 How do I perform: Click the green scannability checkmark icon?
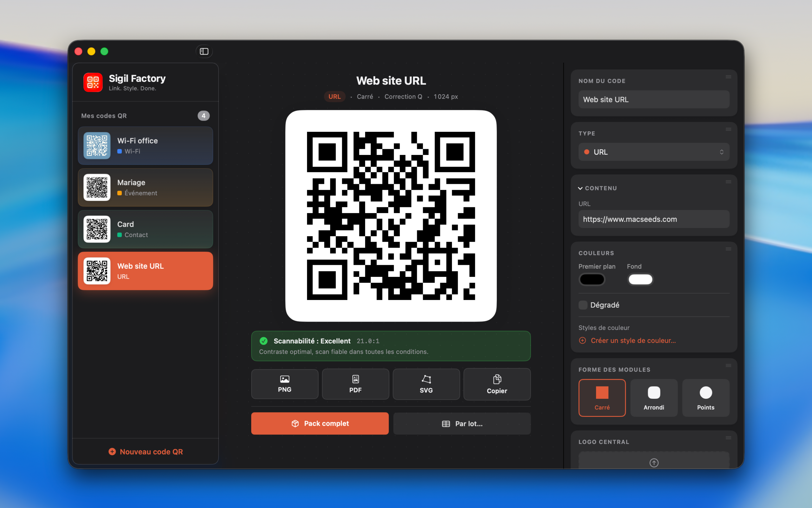tap(264, 341)
